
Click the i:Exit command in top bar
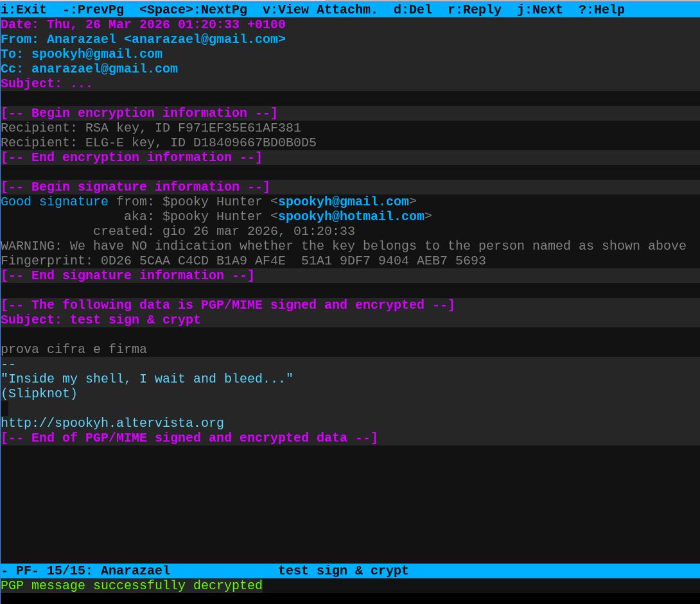click(24, 9)
